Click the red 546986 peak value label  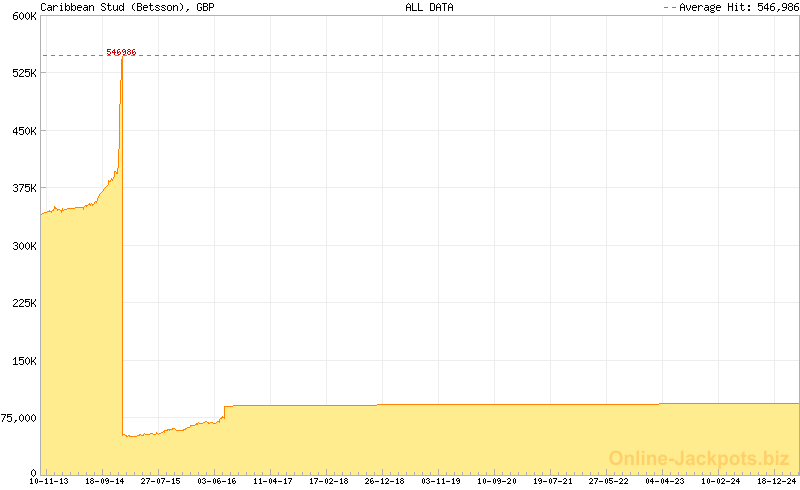121,52
